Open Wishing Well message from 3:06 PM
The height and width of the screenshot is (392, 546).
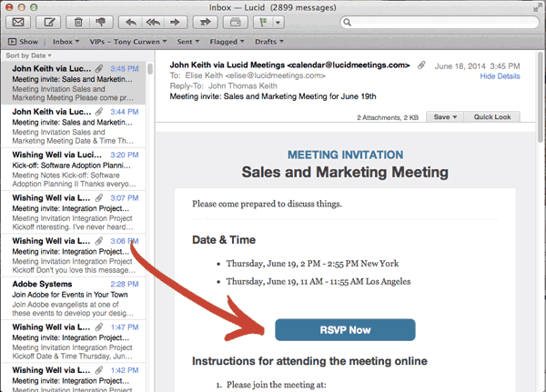73,256
